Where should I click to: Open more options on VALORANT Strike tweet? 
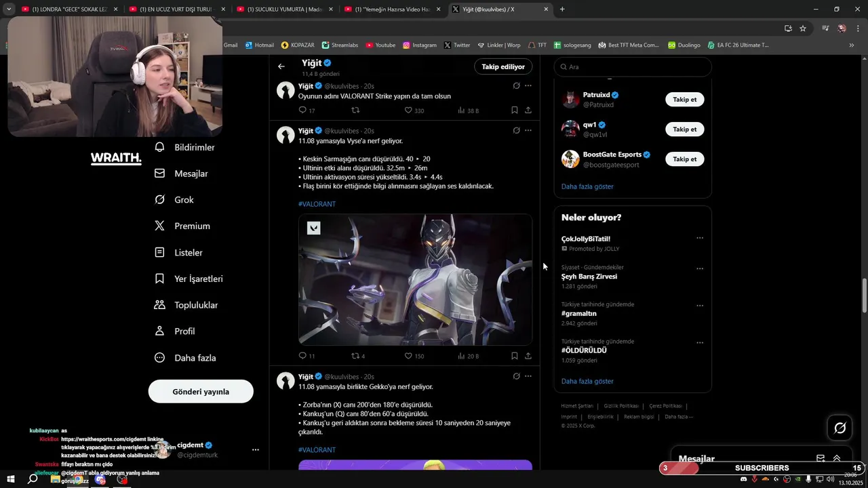[x=528, y=86]
